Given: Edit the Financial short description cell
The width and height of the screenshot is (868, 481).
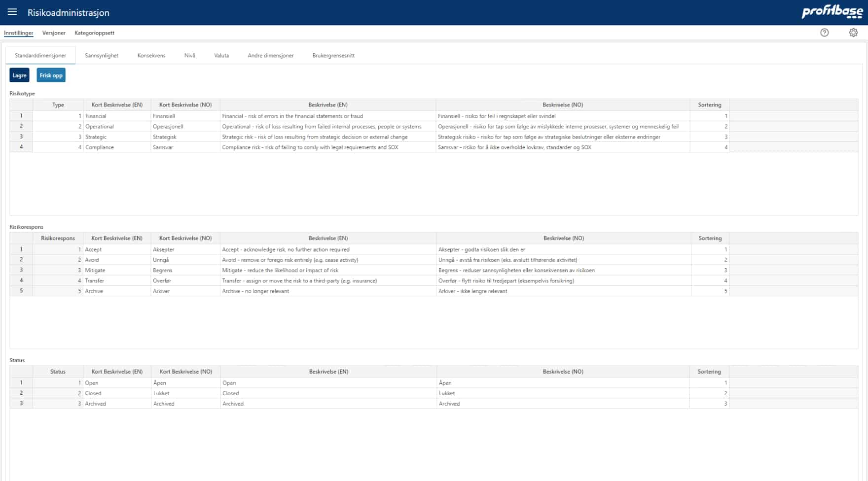Looking at the screenshot, I should pos(116,116).
